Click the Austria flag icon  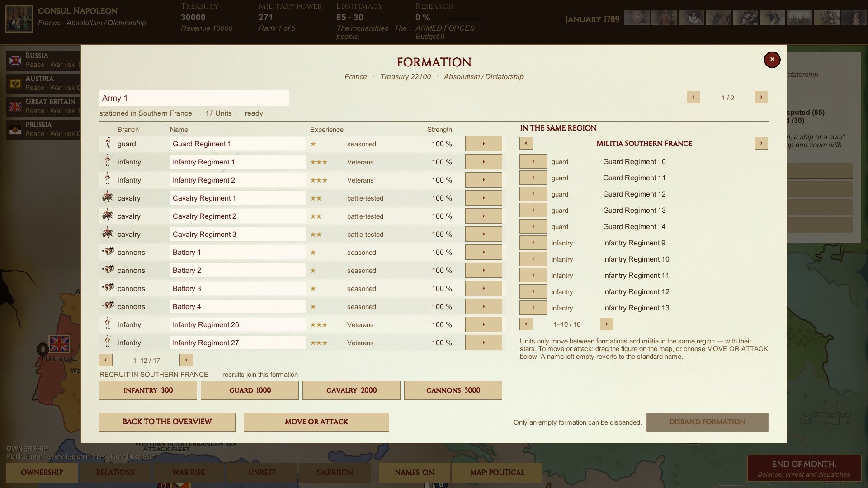click(x=16, y=83)
